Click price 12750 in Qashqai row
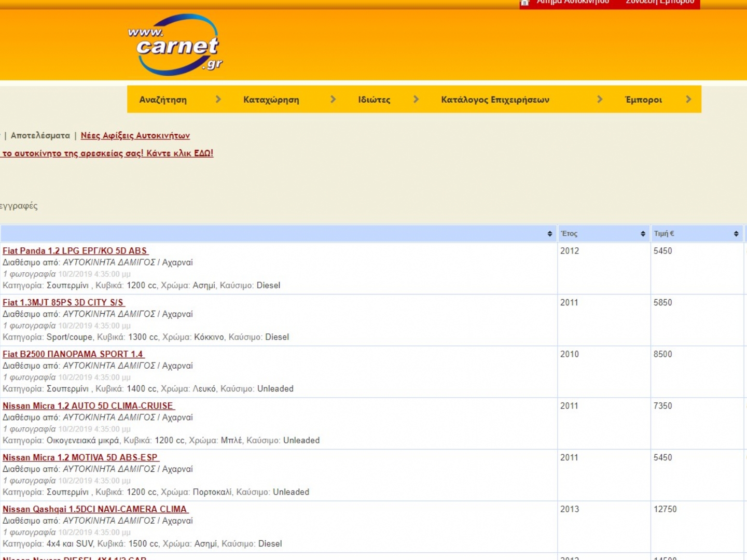Image resolution: width=747 pixels, height=560 pixels. point(665,509)
